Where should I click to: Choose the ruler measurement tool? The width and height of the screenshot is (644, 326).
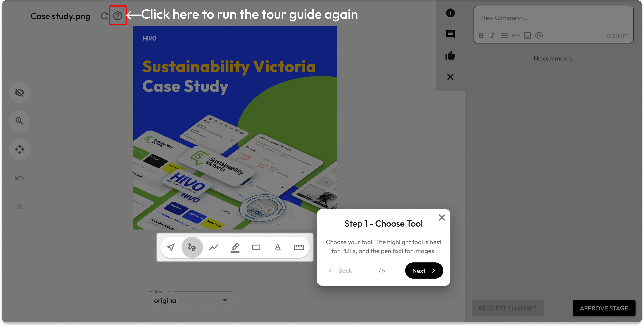pyautogui.click(x=299, y=247)
